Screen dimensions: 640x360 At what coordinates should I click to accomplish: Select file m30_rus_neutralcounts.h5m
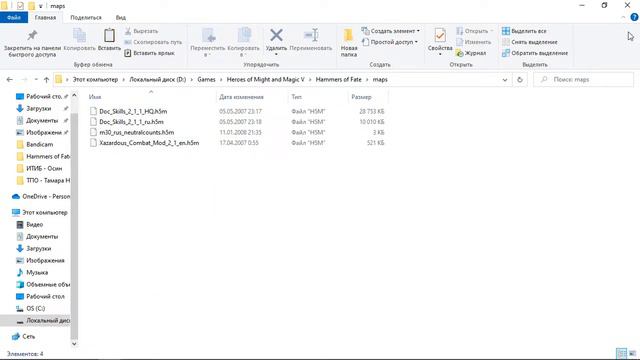137,132
